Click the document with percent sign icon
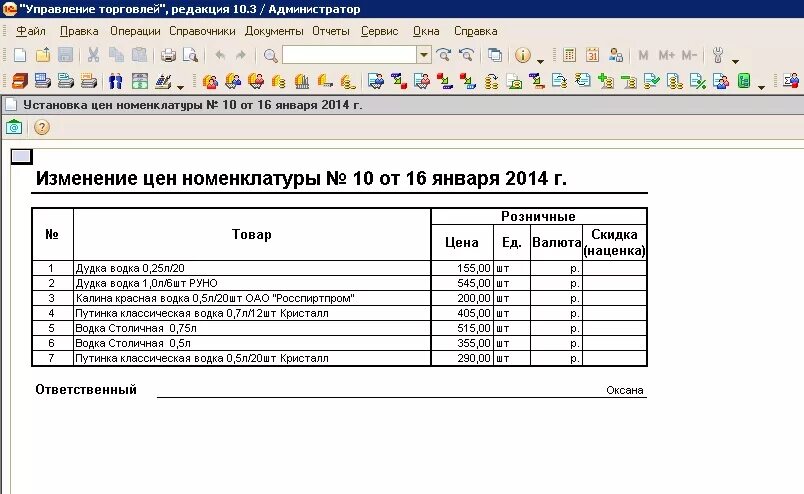 click(x=697, y=81)
